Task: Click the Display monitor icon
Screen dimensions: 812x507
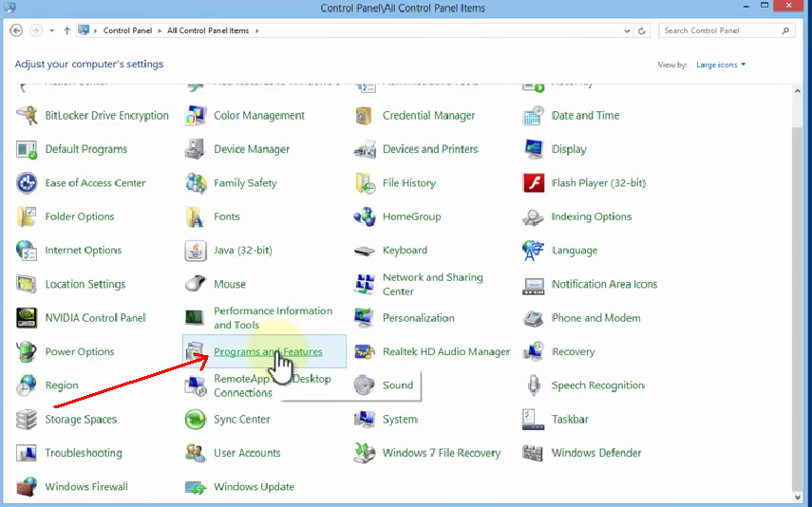Action: (x=533, y=149)
